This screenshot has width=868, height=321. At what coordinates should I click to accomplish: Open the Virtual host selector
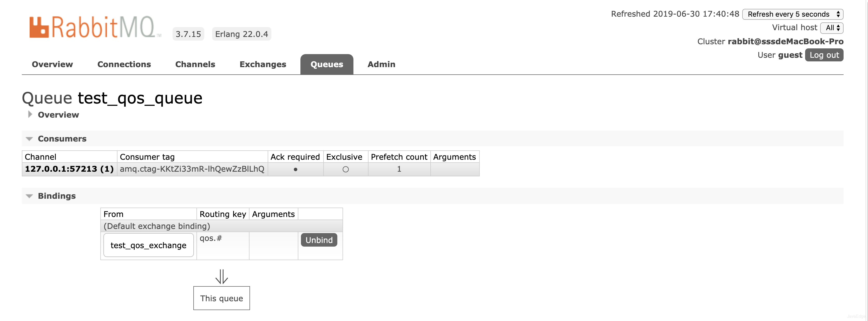pos(832,28)
